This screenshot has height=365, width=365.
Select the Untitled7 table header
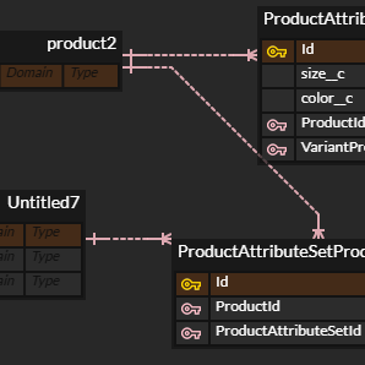[x=43, y=202]
